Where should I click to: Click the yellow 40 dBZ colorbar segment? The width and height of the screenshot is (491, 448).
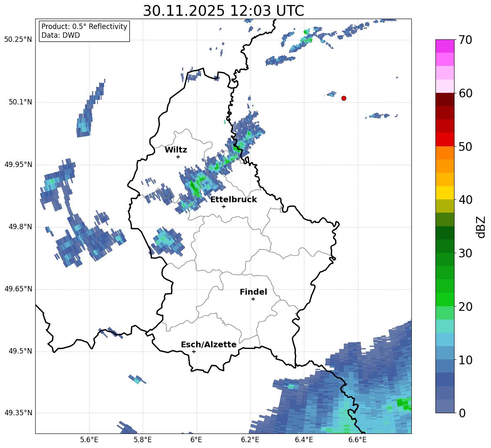(445, 193)
